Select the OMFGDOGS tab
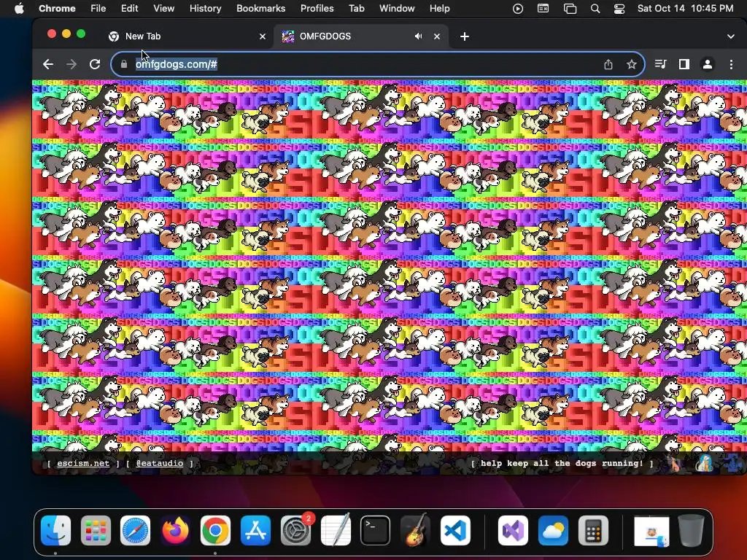This screenshot has width=747, height=560. tap(360, 36)
